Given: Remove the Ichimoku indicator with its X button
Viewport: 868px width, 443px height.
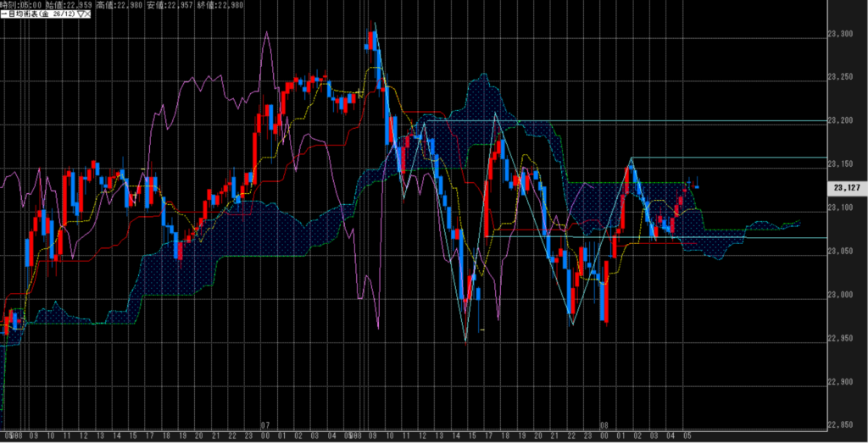Looking at the screenshot, I should click(x=87, y=13).
